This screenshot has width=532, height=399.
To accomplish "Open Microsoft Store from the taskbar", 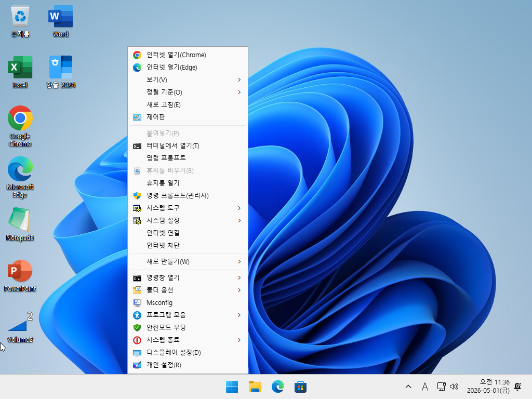I will (x=301, y=387).
